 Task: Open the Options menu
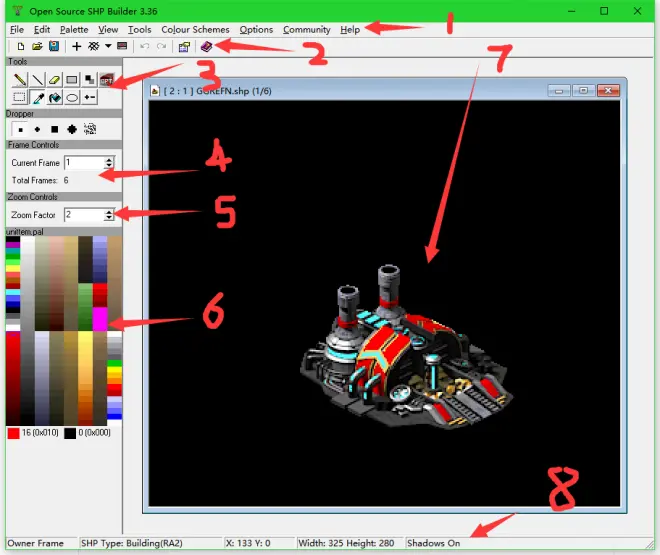(x=256, y=30)
